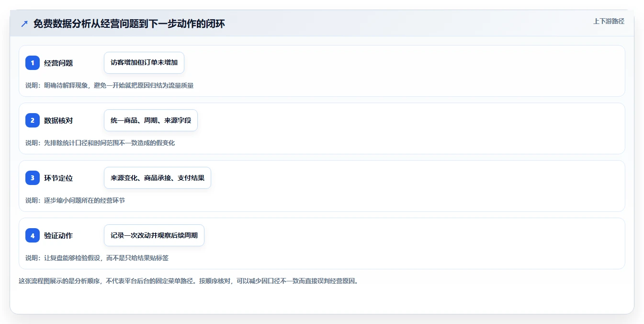Click the 访客增加但订单未增加 chip
Screen dimensions: 644x324
(144, 63)
